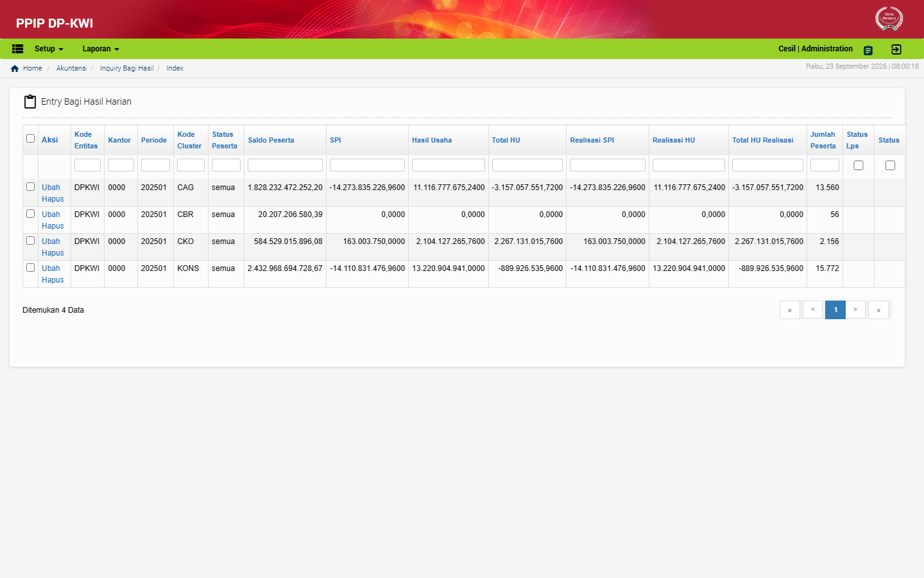Click the Jumlah Peserta filter field
924x578 pixels.
click(825, 165)
